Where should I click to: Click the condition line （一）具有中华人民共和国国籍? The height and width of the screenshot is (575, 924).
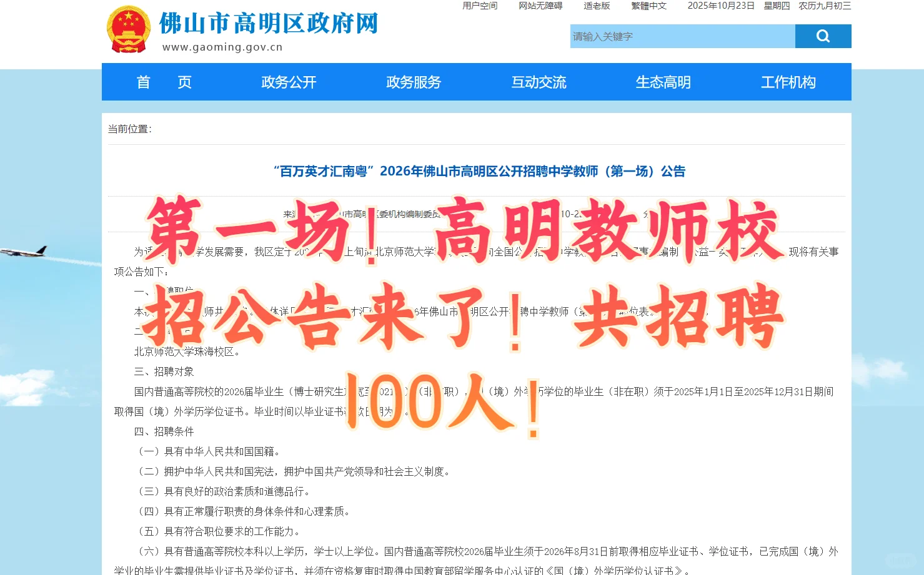209,451
